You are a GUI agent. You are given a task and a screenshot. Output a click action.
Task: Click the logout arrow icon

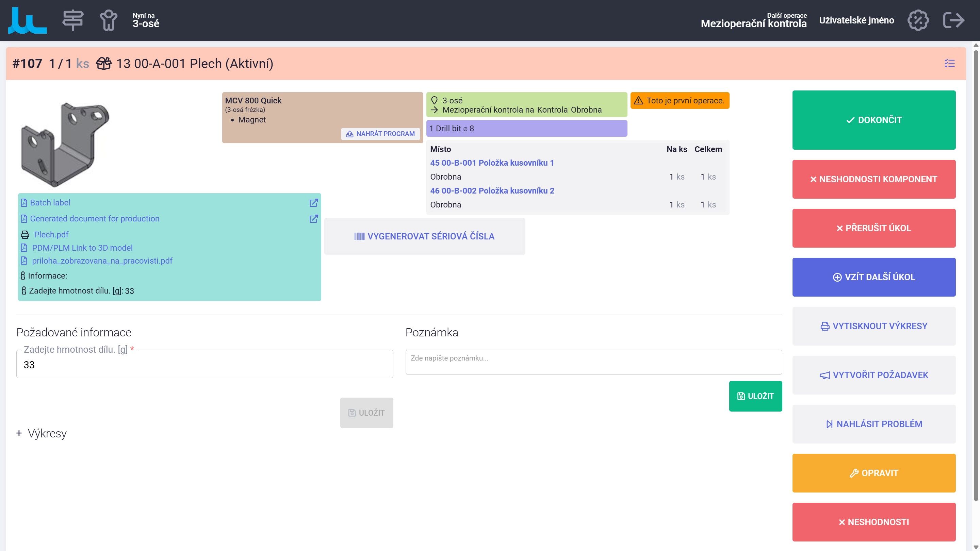click(954, 20)
